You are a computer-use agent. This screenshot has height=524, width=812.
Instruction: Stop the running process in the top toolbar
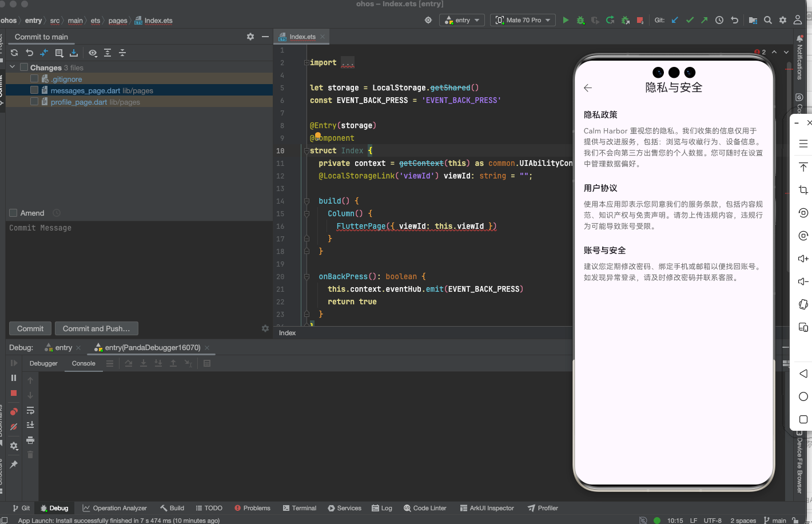coord(640,20)
